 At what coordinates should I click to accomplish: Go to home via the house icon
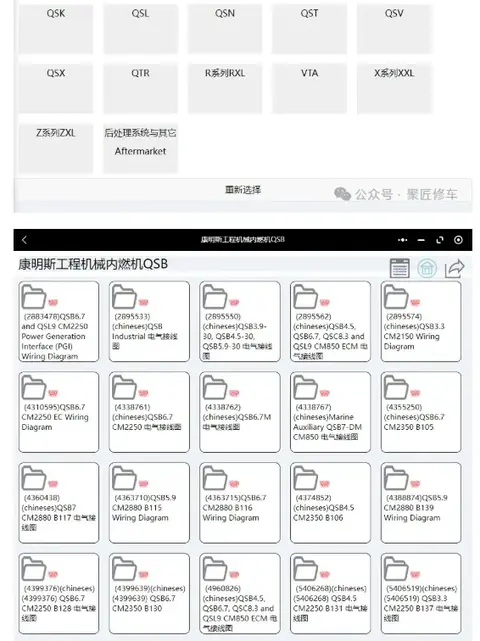tap(427, 268)
